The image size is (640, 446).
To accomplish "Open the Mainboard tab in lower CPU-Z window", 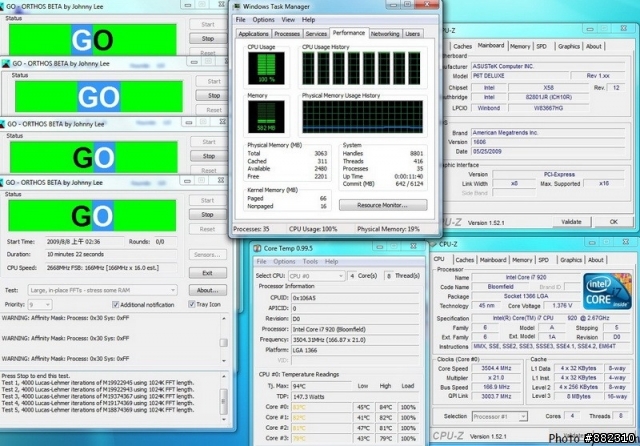I will (493, 260).
